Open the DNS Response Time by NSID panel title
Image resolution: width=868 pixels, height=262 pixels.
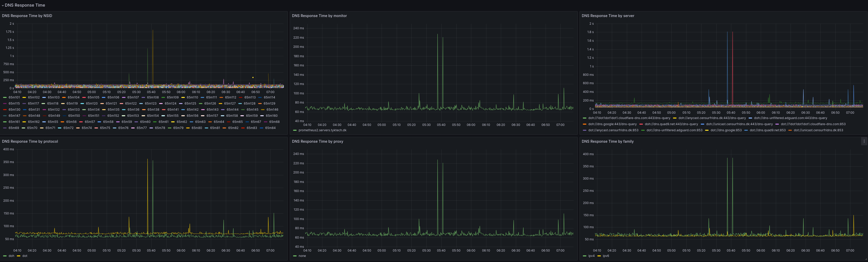click(27, 16)
